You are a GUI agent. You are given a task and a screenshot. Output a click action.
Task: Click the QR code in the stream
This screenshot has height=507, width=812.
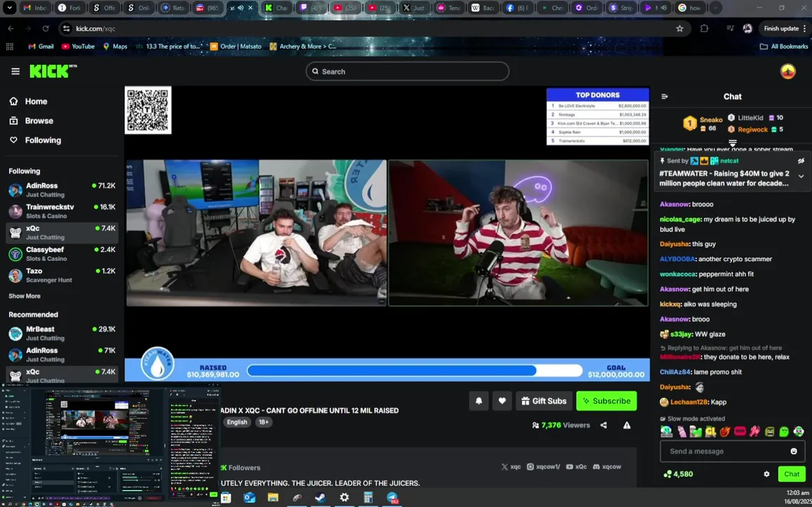click(x=148, y=111)
